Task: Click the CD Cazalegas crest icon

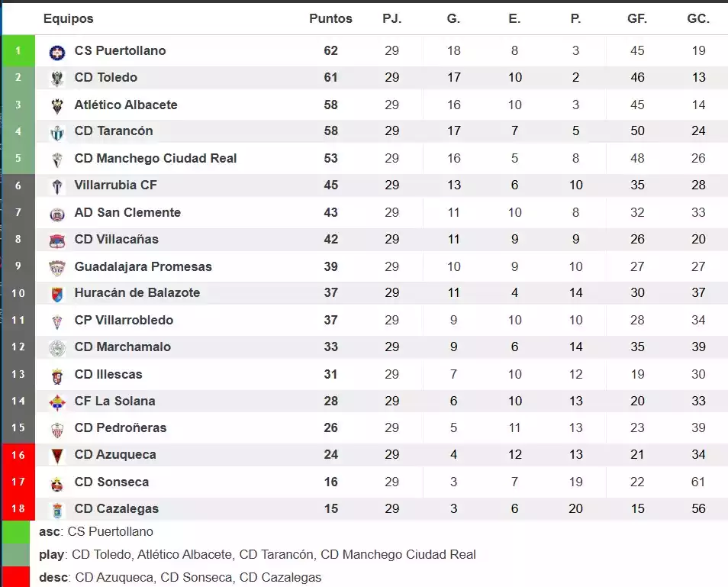Action: pos(57,510)
